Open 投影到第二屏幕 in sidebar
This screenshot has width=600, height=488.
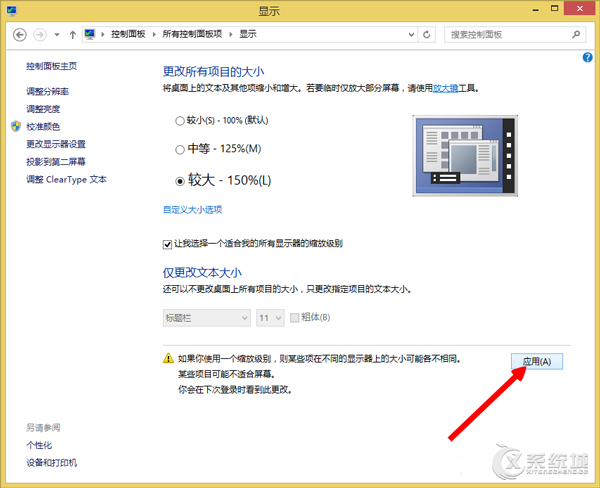tap(56, 162)
